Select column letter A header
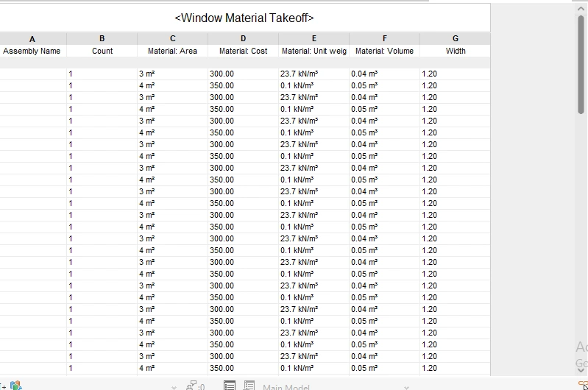Viewport: 588px width, 390px height. (x=32, y=38)
